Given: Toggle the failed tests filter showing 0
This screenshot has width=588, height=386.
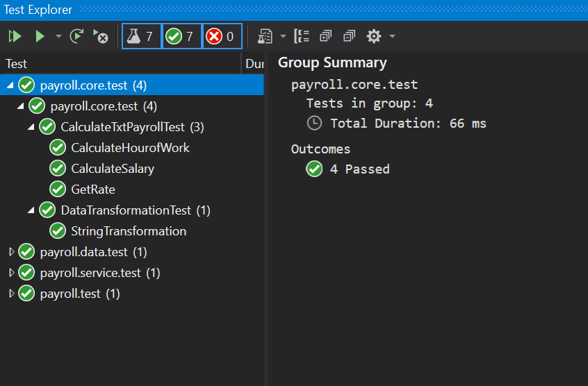Looking at the screenshot, I should pyautogui.click(x=222, y=36).
